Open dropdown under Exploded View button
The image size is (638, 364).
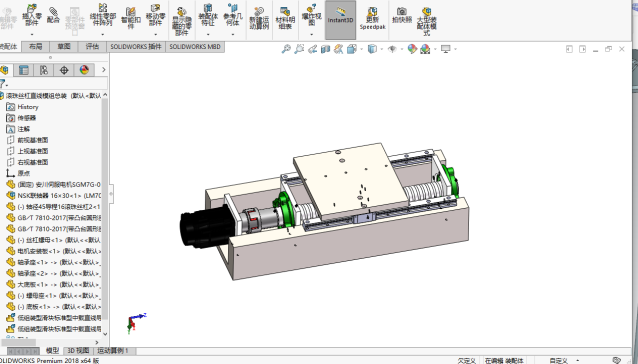coord(311,35)
